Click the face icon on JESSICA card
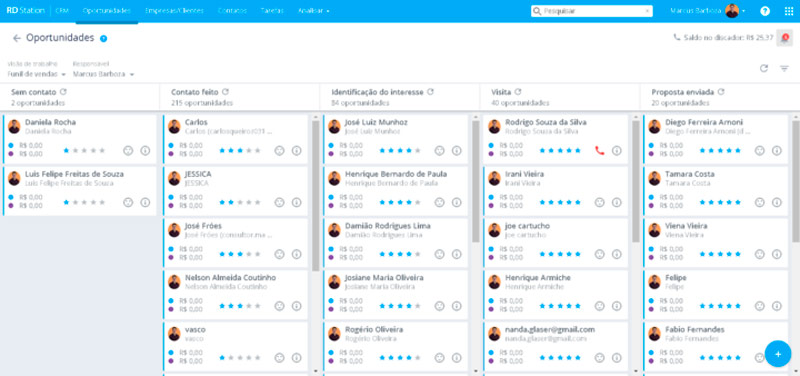Screen dimensions: 800x376 [279, 203]
